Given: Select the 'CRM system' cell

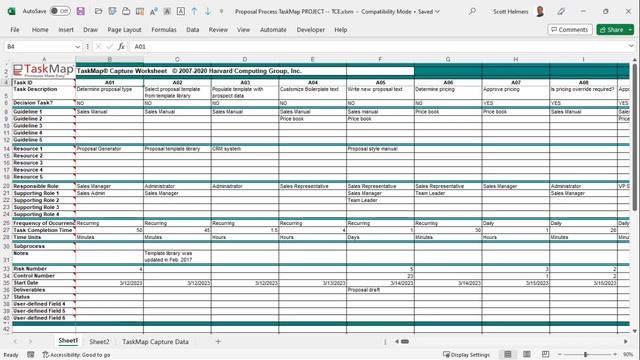Looking at the screenshot, I should pos(245,149).
